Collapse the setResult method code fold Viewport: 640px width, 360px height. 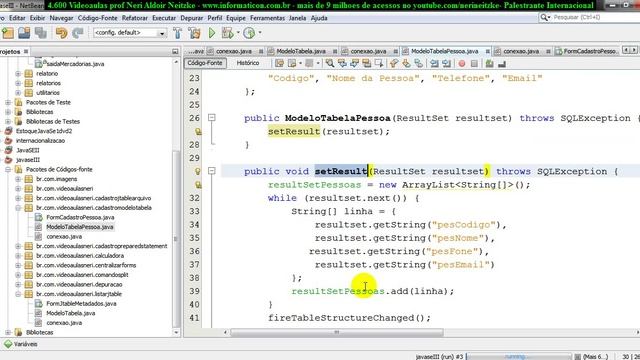pos(211,171)
